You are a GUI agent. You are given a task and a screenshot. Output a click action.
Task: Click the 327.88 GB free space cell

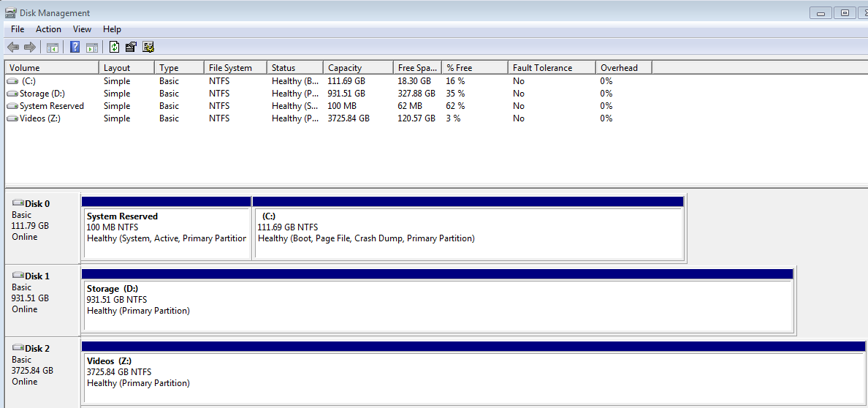click(x=416, y=94)
